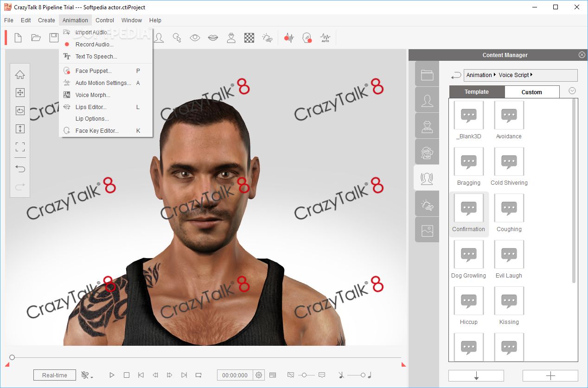
Task: Click the record voice waveform toolbar icon
Action: [x=289, y=38]
